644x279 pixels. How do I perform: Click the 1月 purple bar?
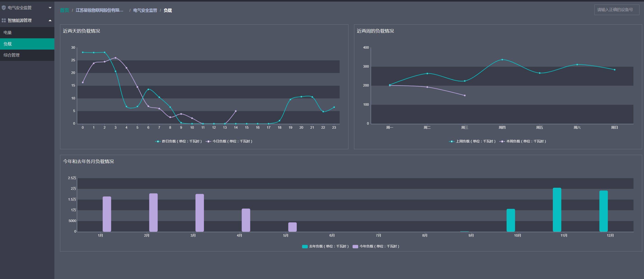pyautogui.click(x=107, y=214)
